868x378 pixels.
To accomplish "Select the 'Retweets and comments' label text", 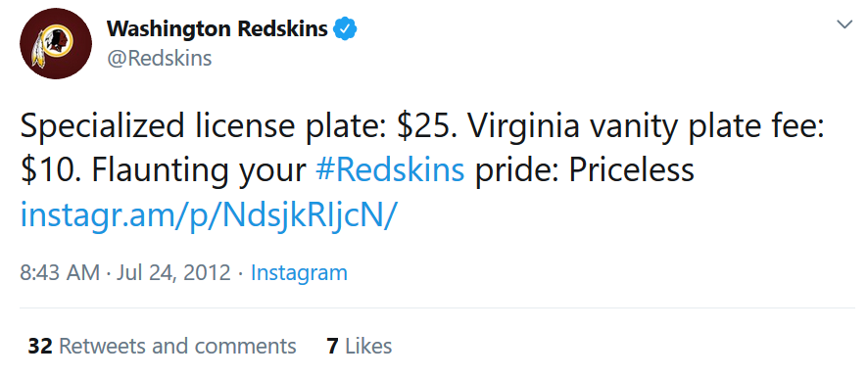I will pos(177,346).
